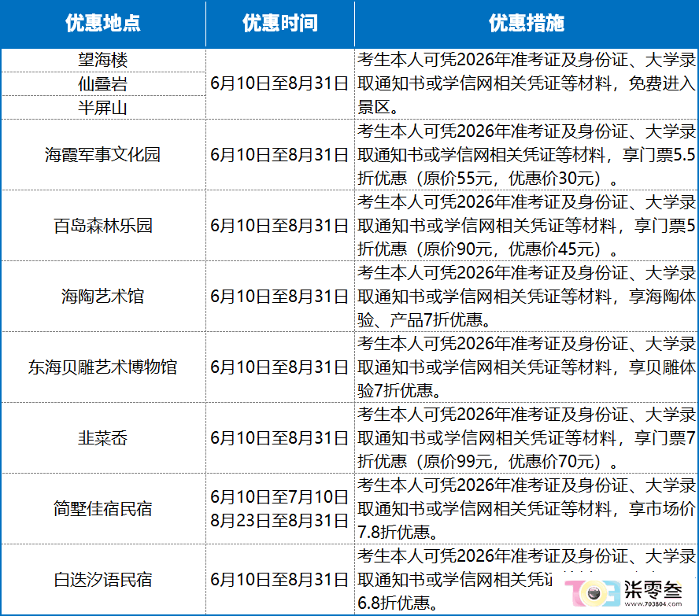Select the 东海贝雕艺术博物馆 cell
699x616 pixels.
pos(103,367)
